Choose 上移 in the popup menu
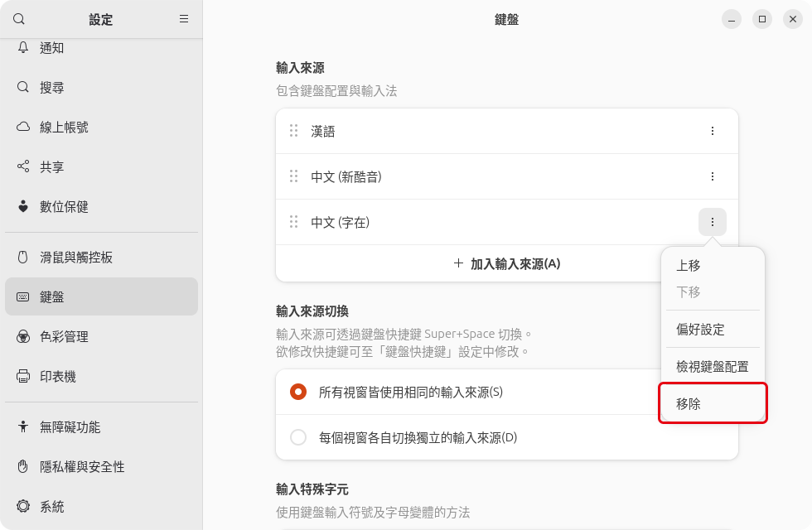This screenshot has width=812, height=530. 713,266
